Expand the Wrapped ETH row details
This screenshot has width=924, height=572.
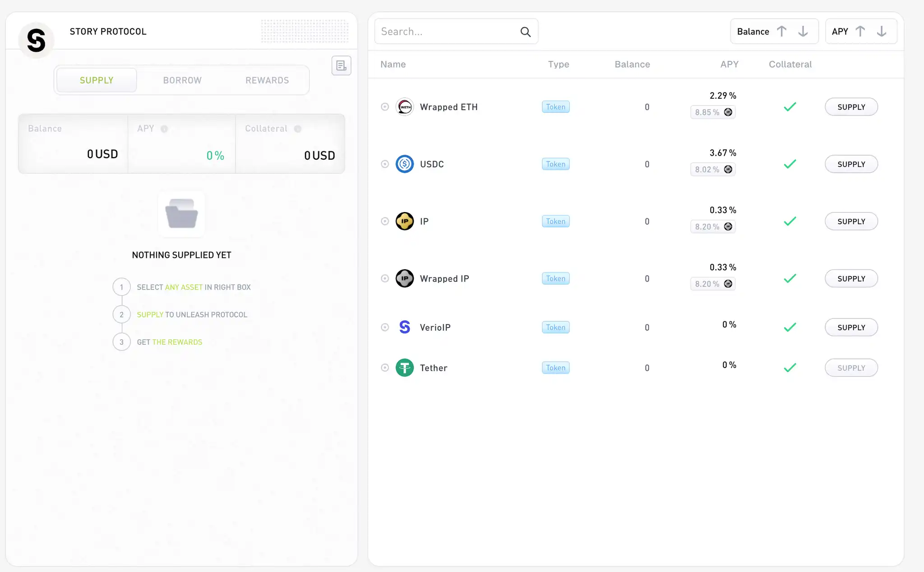coord(385,107)
